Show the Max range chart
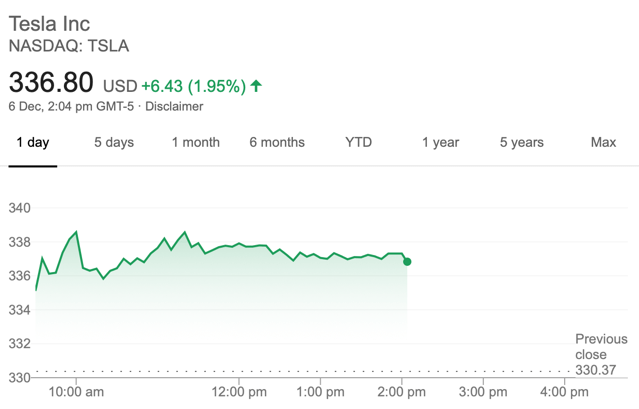The width and height of the screenshot is (639, 409). [603, 142]
